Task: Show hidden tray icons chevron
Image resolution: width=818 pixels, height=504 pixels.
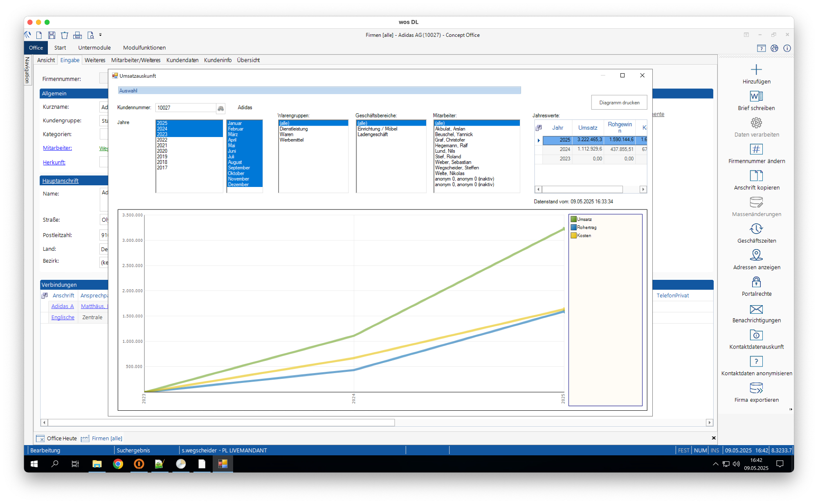Action: pos(715,464)
